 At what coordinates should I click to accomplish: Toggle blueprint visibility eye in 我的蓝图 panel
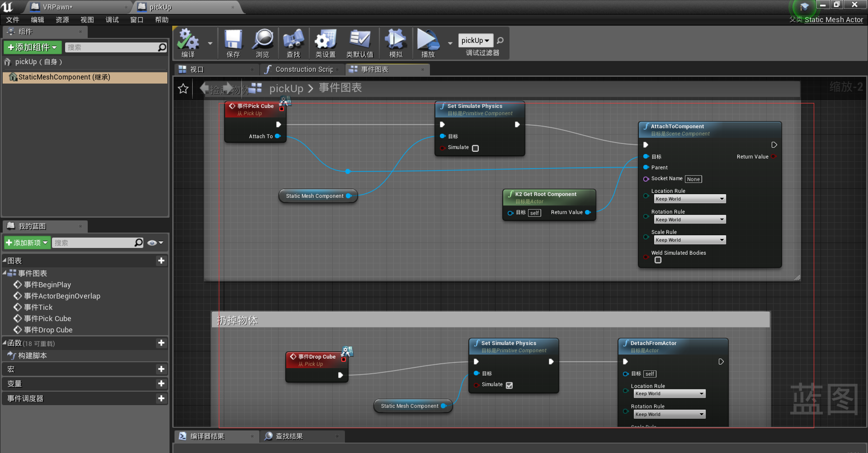click(153, 243)
